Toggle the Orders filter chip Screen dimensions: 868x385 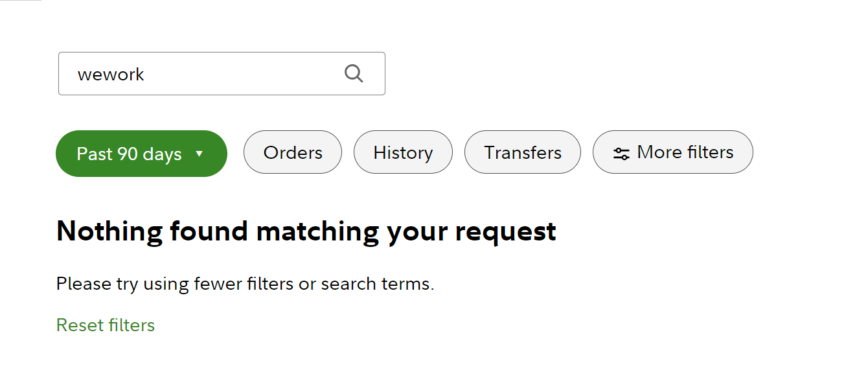[x=293, y=152]
